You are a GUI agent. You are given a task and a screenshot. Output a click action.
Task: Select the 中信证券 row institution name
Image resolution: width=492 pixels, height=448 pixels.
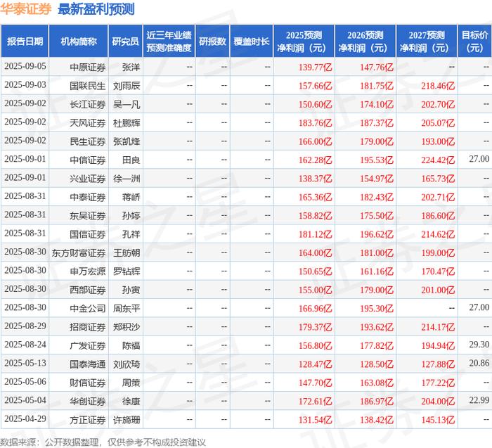coord(88,160)
